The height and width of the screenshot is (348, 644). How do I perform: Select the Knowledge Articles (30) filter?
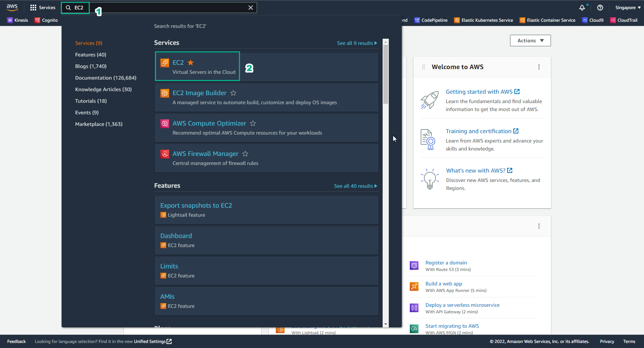click(x=103, y=89)
